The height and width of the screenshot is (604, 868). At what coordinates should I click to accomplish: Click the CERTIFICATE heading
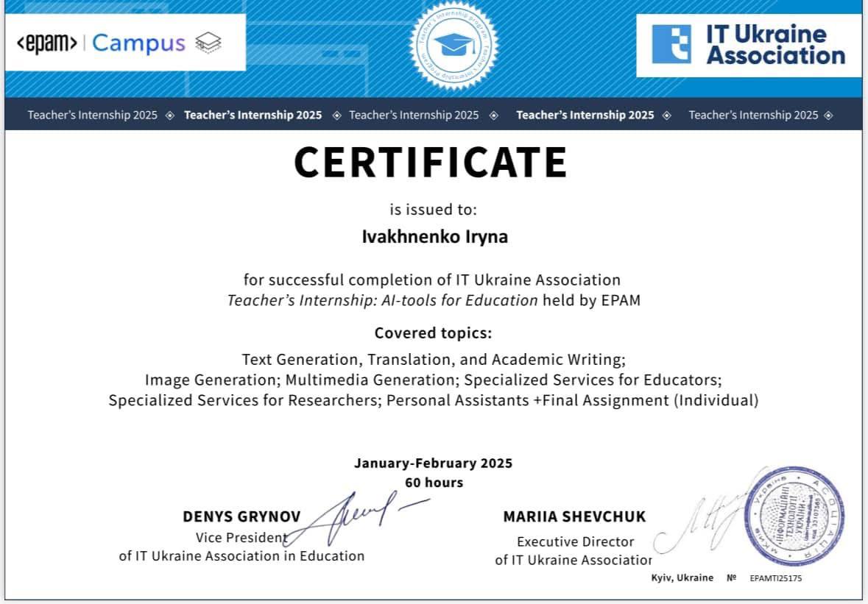(x=431, y=162)
